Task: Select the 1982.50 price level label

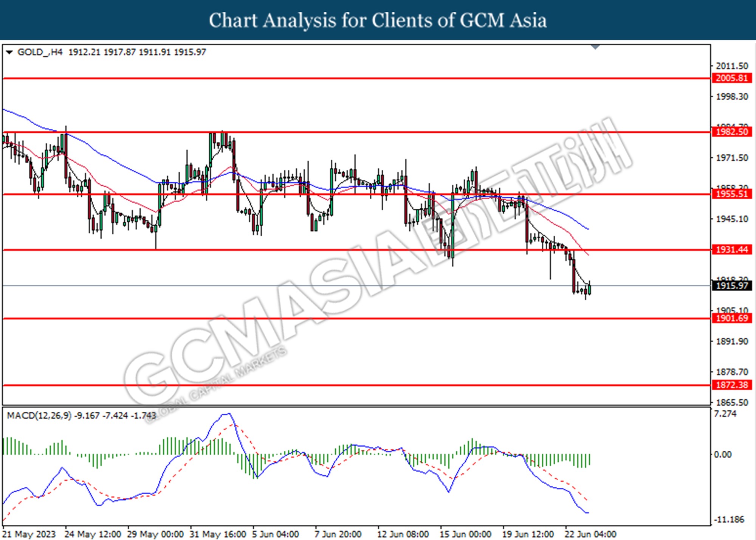Action: pyautogui.click(x=732, y=132)
